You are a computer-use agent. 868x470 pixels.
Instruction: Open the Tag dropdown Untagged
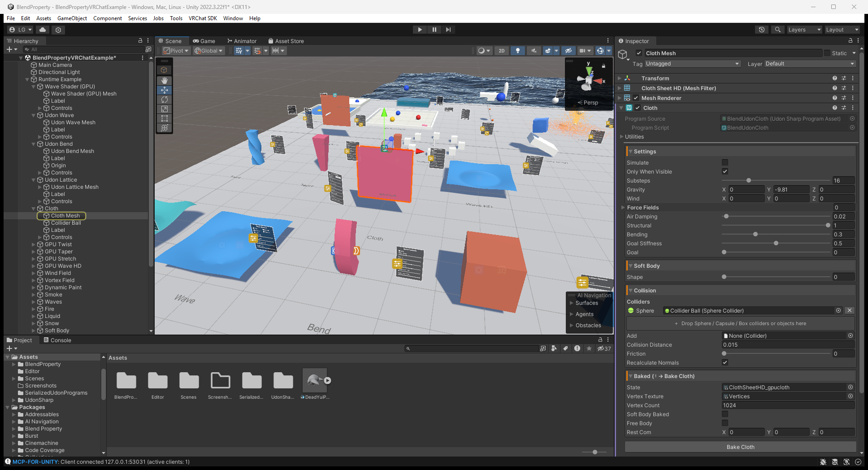click(x=692, y=64)
